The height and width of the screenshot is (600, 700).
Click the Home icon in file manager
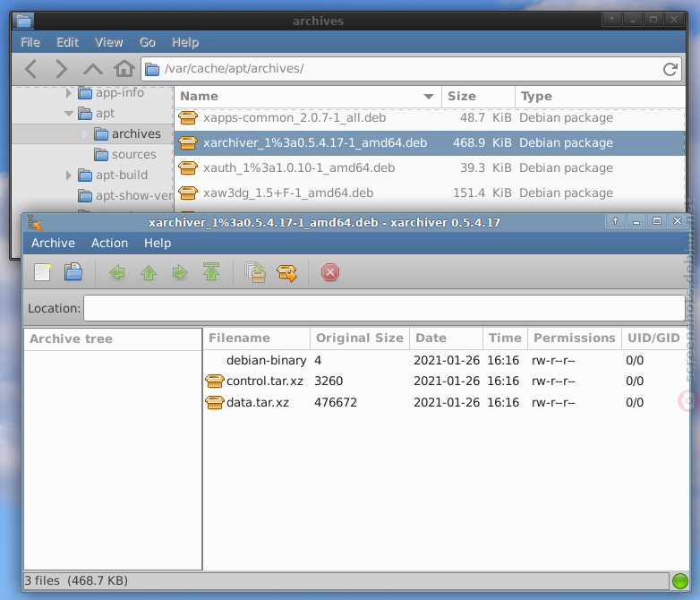coord(124,69)
